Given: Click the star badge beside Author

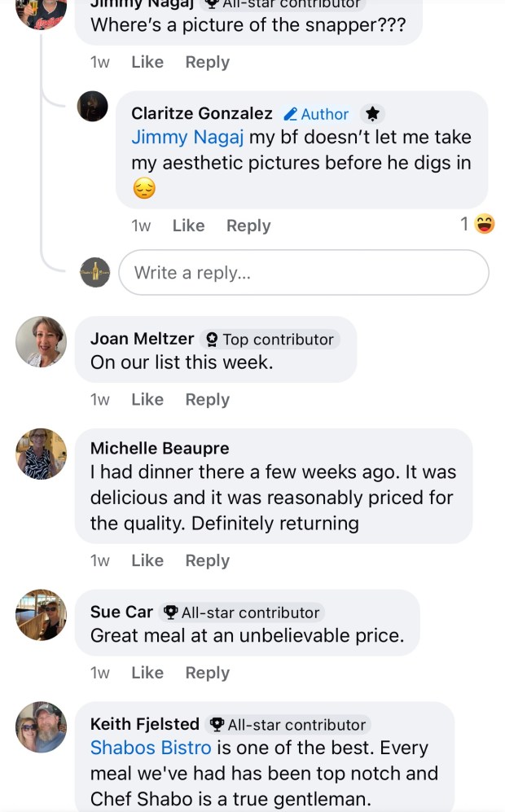Looking at the screenshot, I should [371, 114].
